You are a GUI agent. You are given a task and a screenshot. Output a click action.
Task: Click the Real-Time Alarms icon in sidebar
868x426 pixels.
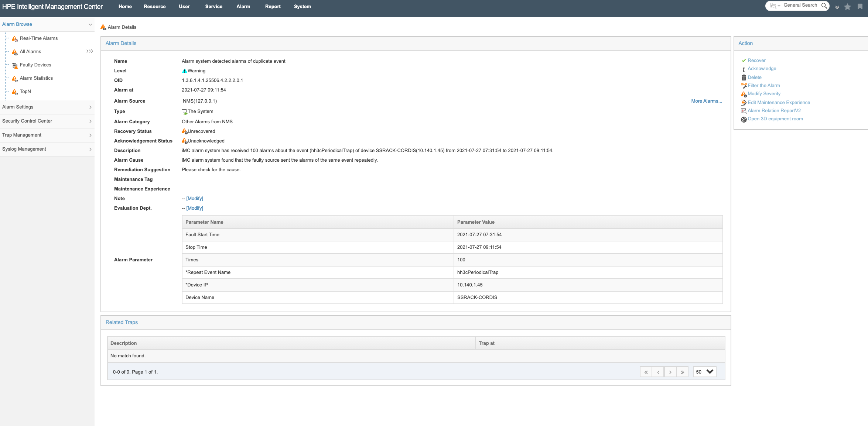(x=15, y=39)
